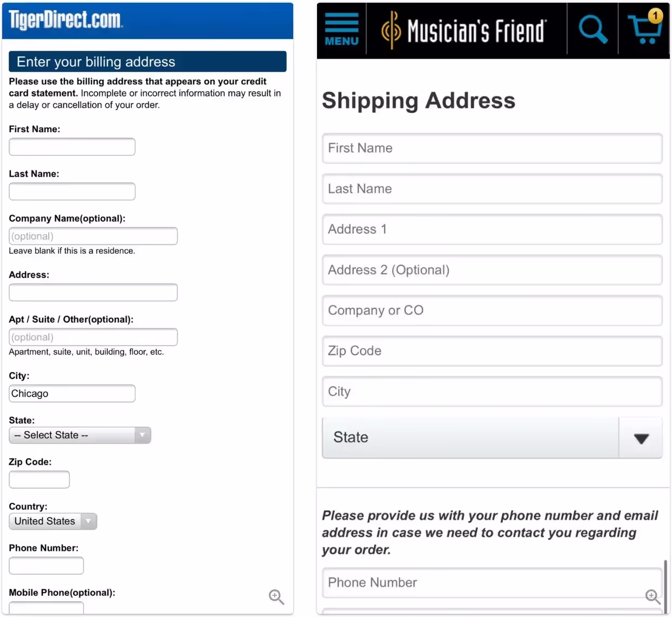Click the TigerDirect.com logo
672x617 pixels.
[66, 20]
